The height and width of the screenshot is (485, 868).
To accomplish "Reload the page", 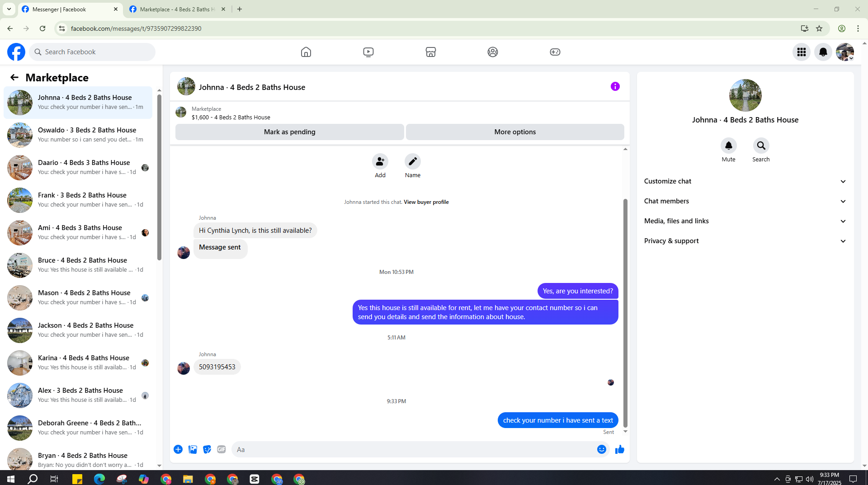I will (x=42, y=28).
